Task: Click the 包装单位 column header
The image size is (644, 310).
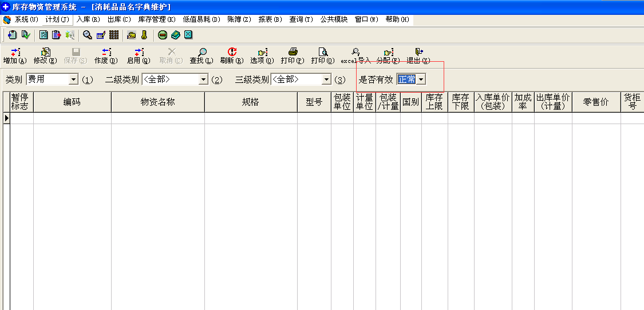Action: click(x=342, y=102)
